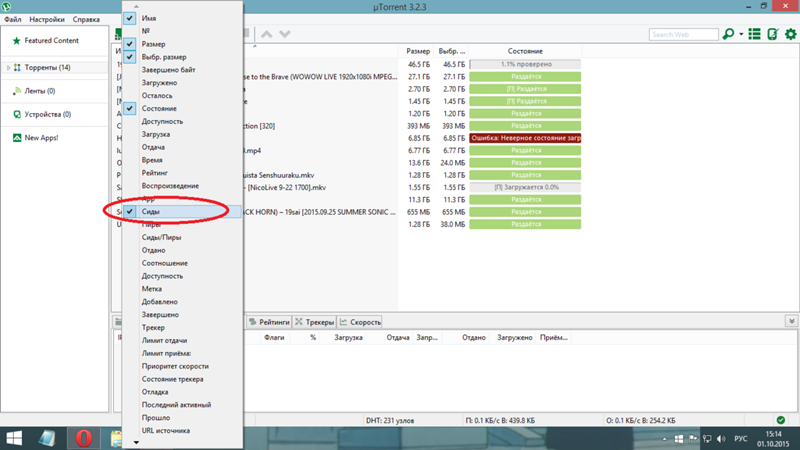Click the Устройства devices icon

[17, 114]
